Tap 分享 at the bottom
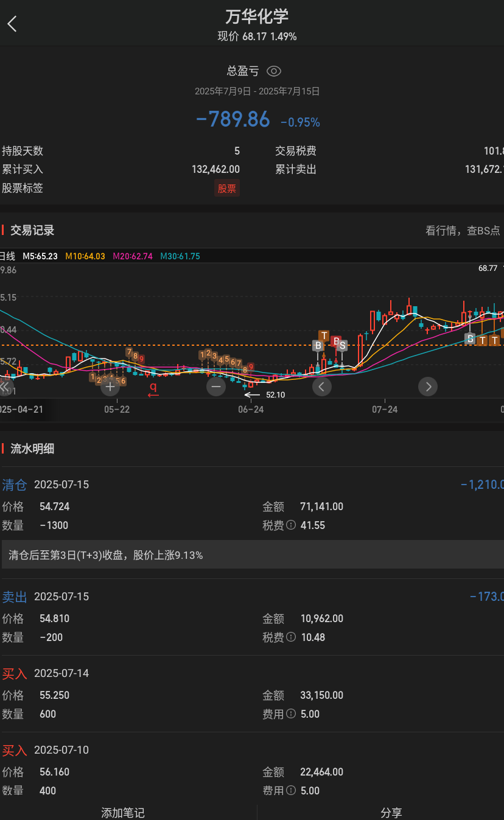504x820 pixels. (391, 813)
